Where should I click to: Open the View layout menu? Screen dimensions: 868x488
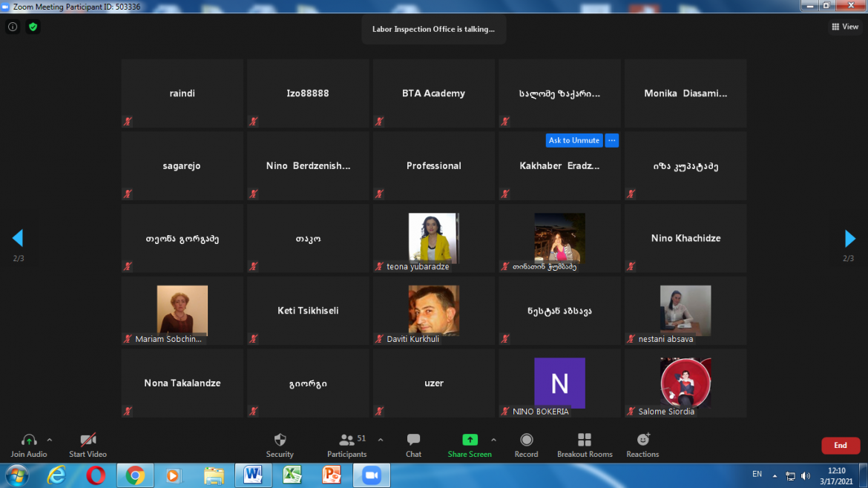[x=845, y=27]
